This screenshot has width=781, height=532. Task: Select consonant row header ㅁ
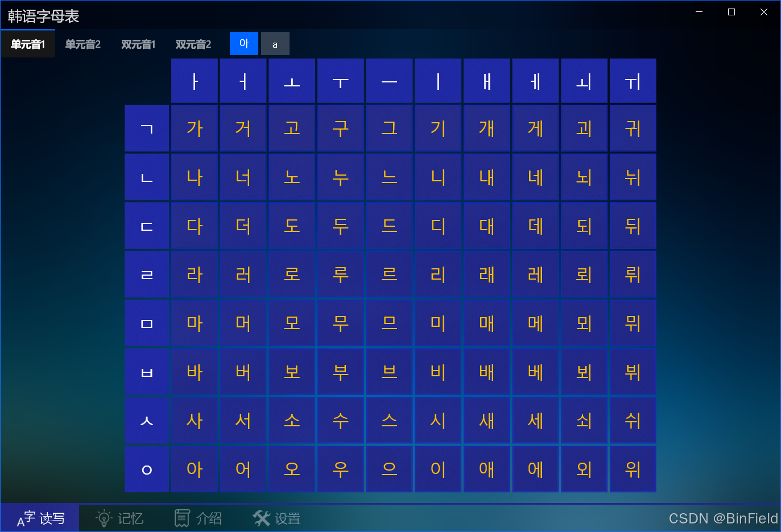[147, 323]
